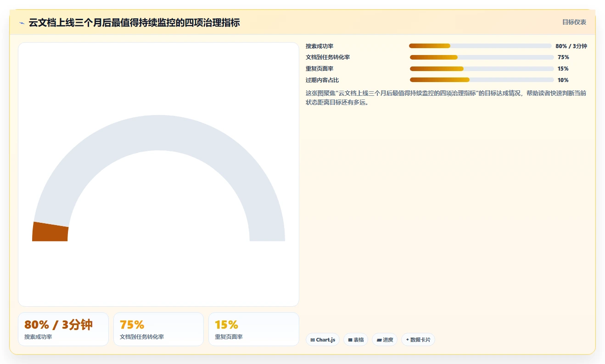The width and height of the screenshot is (605, 364).
Task: Click the 15% value beside progress bar
Action: (563, 69)
